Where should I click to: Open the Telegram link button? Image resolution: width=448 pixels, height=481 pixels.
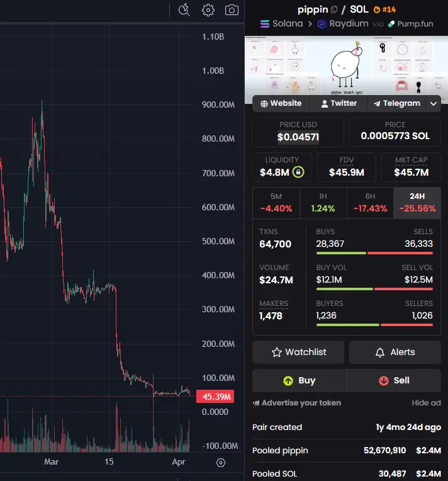(397, 103)
